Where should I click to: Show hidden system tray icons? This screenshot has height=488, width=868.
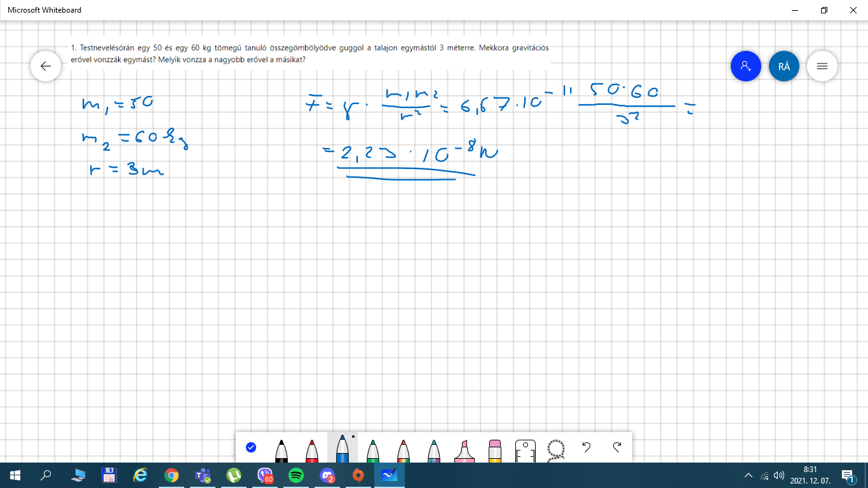[749, 475]
